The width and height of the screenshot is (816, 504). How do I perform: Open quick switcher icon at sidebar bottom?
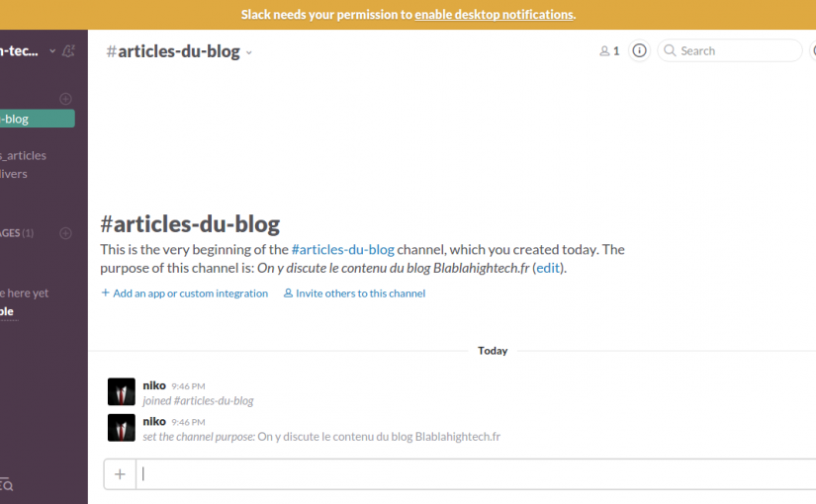[x=6, y=485]
